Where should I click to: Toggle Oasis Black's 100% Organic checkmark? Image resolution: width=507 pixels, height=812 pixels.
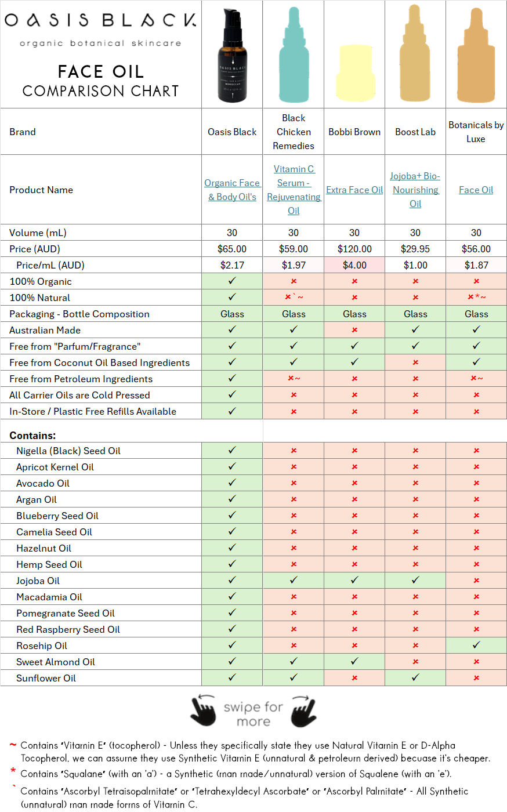click(x=231, y=281)
